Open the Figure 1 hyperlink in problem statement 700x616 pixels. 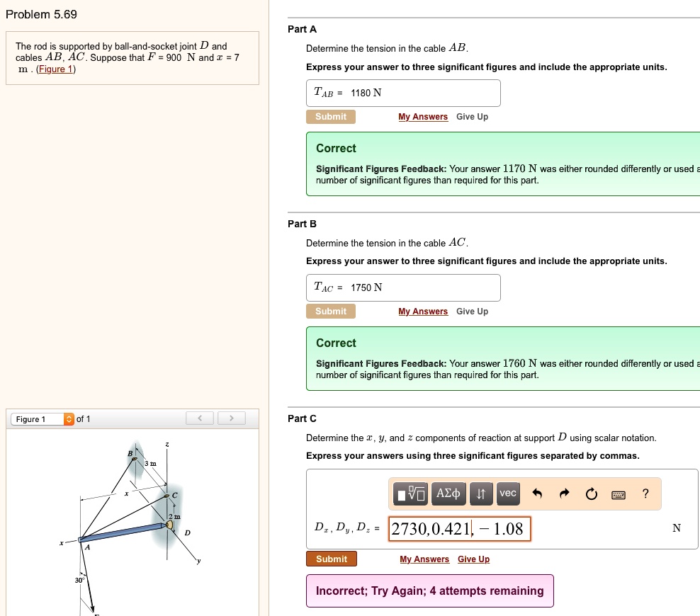click(x=55, y=69)
